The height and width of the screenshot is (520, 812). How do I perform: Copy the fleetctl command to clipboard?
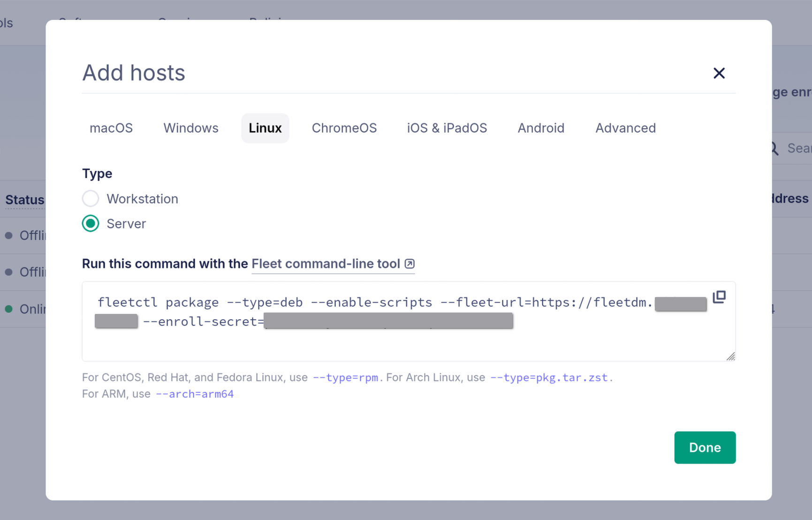coord(719,297)
